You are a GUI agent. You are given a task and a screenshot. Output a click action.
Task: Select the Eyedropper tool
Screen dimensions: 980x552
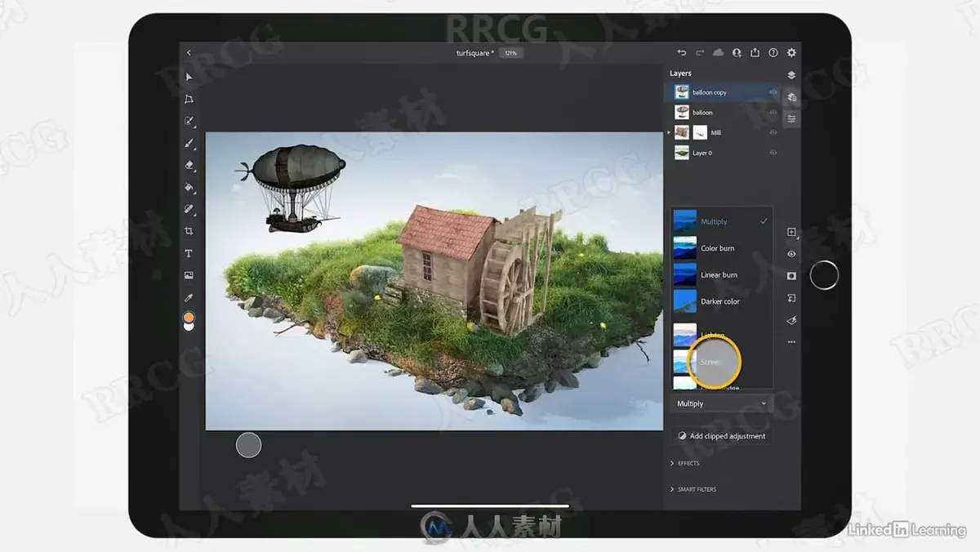coord(189,297)
